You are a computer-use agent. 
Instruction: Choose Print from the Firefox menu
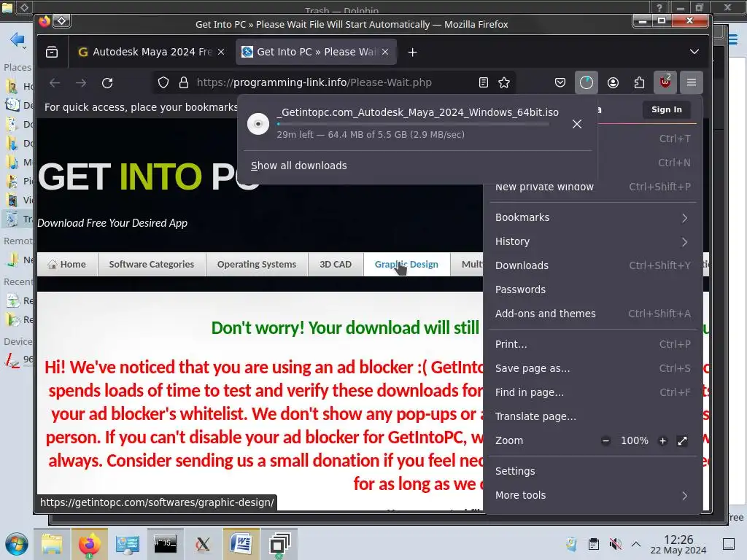592,344
